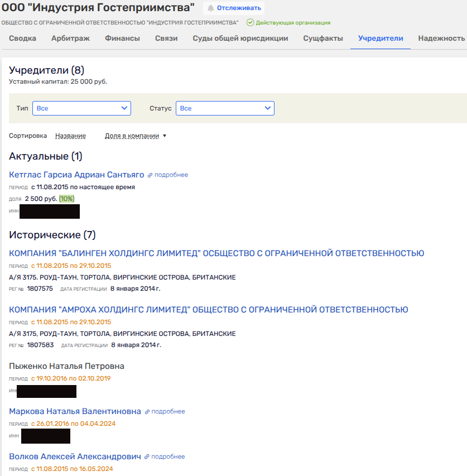This screenshot has width=467, height=476.
Task: Open БАЛИНГЕН ХОЛДИНГС ЛИМИТЕД company link
Action: (216, 253)
